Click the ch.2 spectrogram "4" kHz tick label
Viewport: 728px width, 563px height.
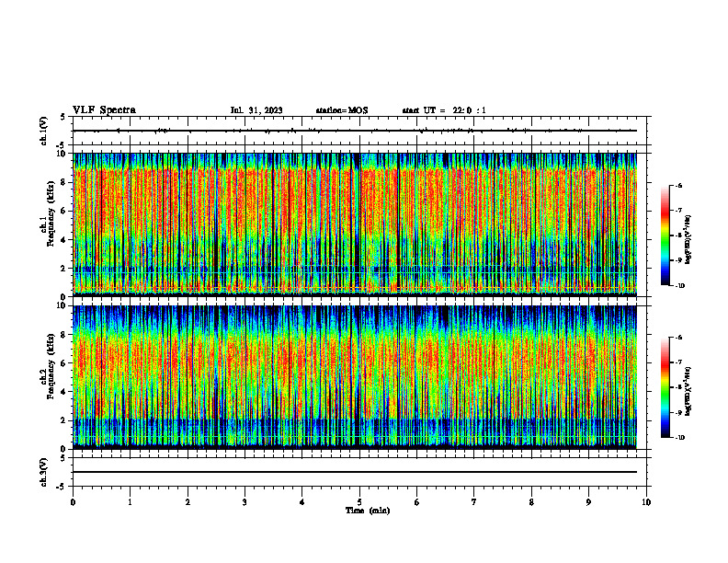click(64, 392)
